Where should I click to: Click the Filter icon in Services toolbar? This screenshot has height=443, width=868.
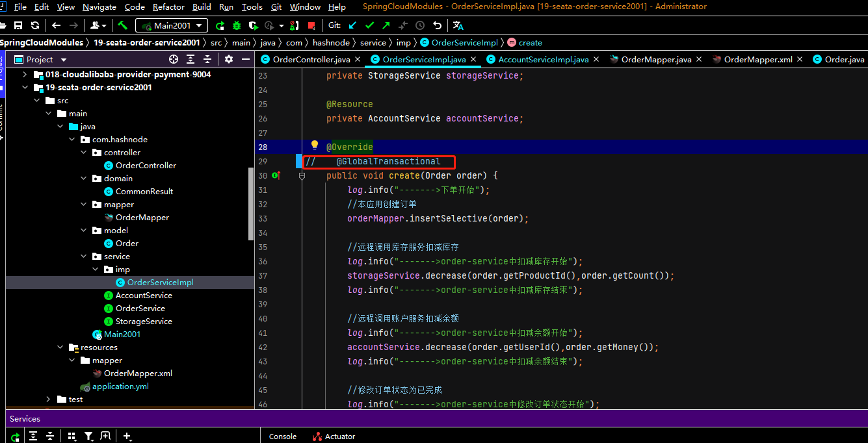click(88, 437)
